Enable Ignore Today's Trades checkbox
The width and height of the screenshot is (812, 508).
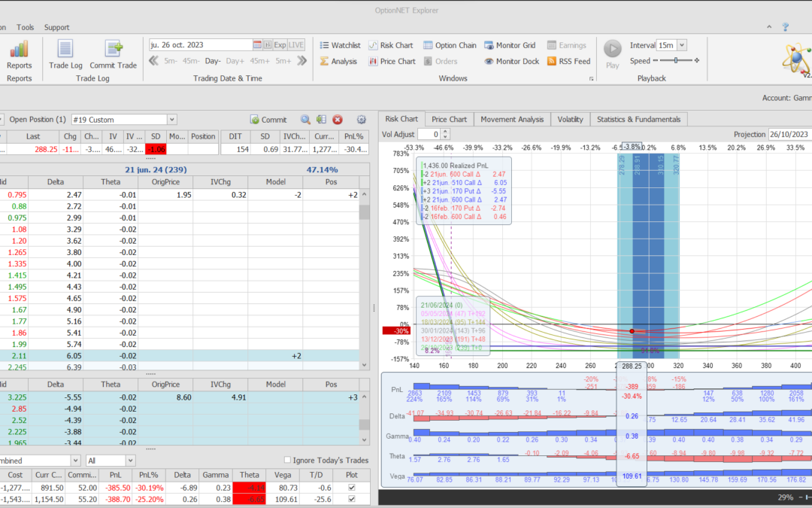(287, 460)
